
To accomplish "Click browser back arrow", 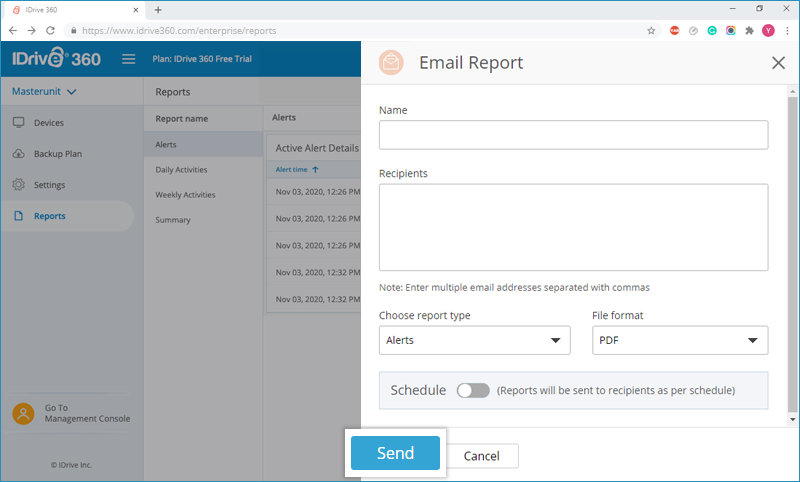I will (x=13, y=31).
